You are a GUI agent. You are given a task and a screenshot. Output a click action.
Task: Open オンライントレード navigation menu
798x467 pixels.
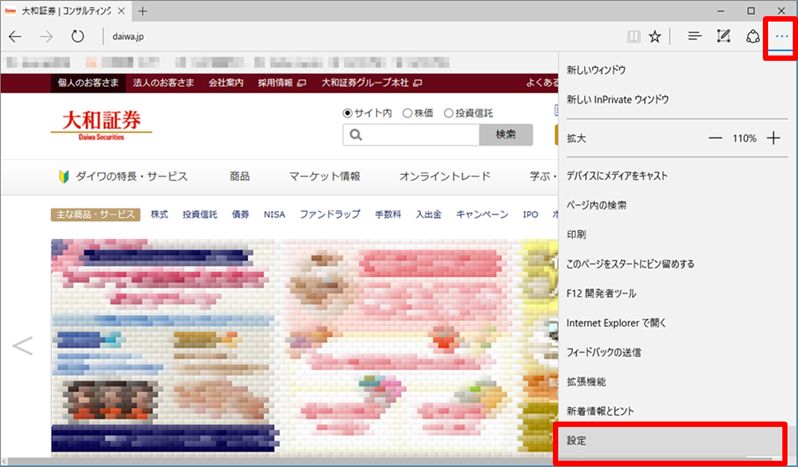coord(445,177)
